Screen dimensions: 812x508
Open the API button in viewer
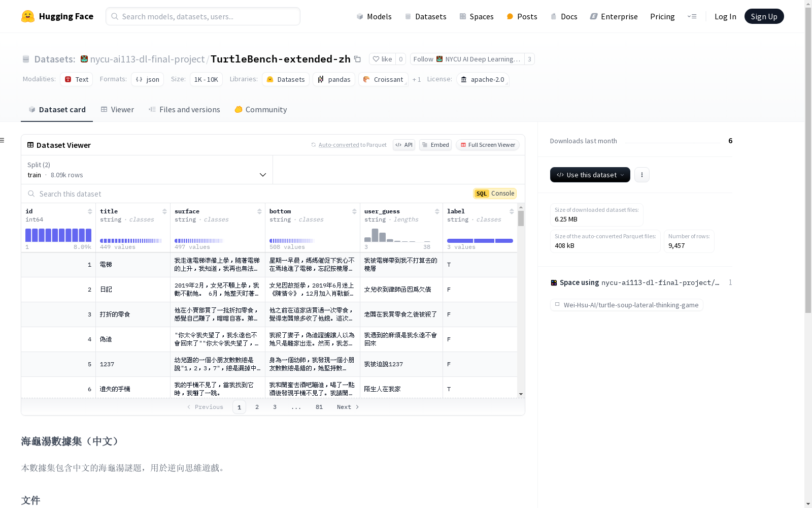[404, 145]
